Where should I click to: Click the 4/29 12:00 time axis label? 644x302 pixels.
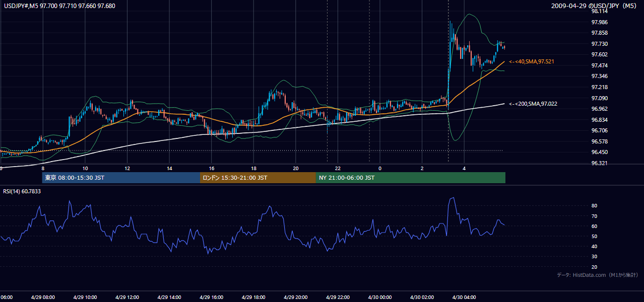click(127, 297)
